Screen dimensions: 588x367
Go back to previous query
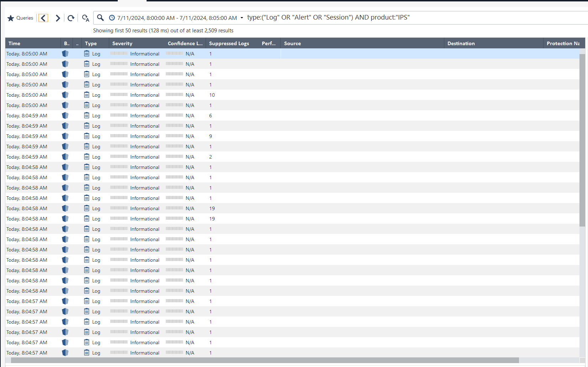[x=43, y=18]
